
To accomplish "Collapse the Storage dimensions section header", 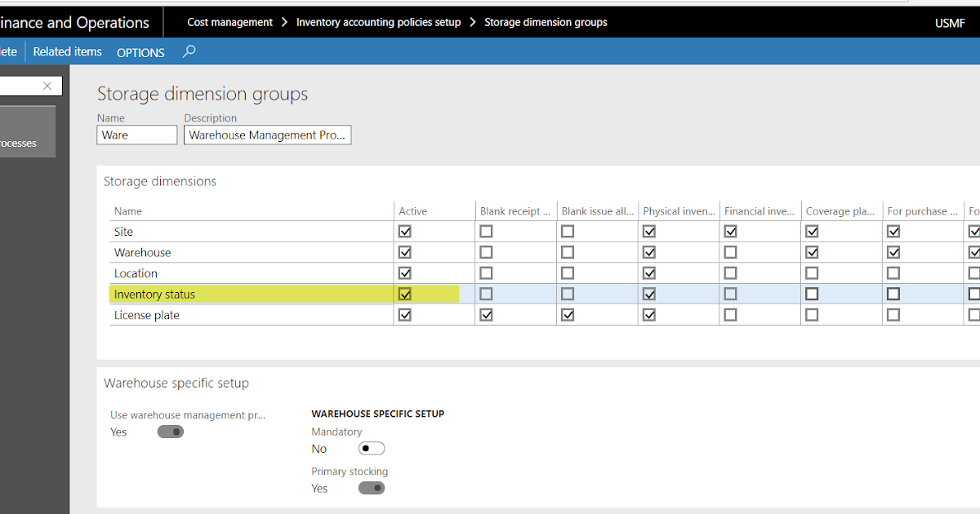I will pyautogui.click(x=159, y=181).
